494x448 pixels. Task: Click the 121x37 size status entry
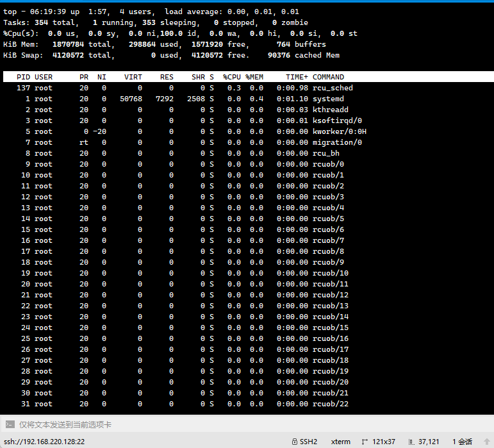(383, 442)
